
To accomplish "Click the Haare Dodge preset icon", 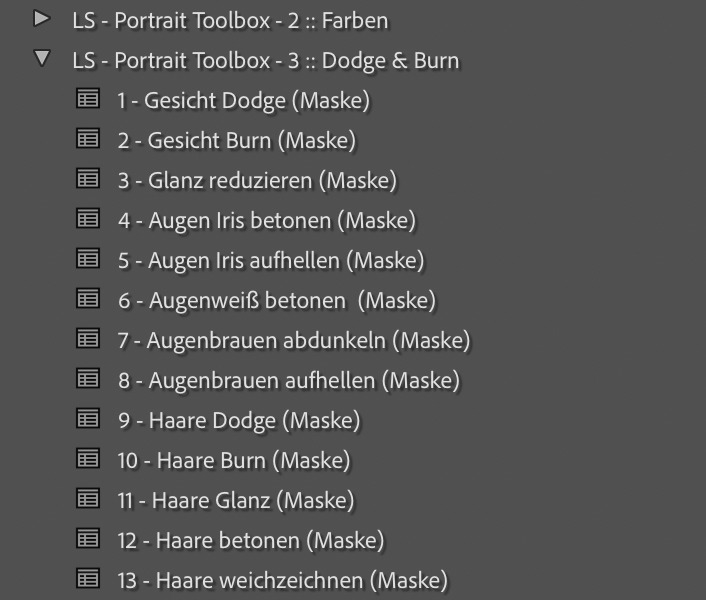I will (x=88, y=419).
